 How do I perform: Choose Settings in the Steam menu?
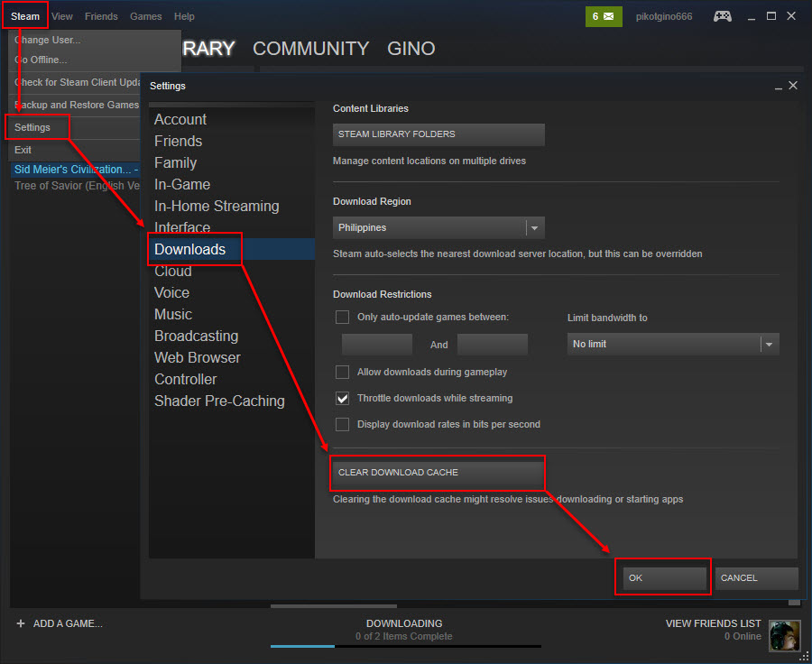[75, 127]
